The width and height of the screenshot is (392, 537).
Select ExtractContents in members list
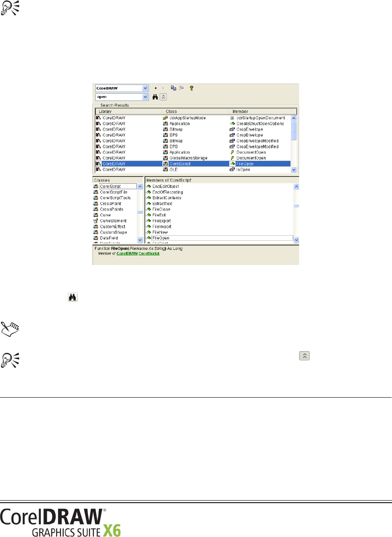(167, 198)
